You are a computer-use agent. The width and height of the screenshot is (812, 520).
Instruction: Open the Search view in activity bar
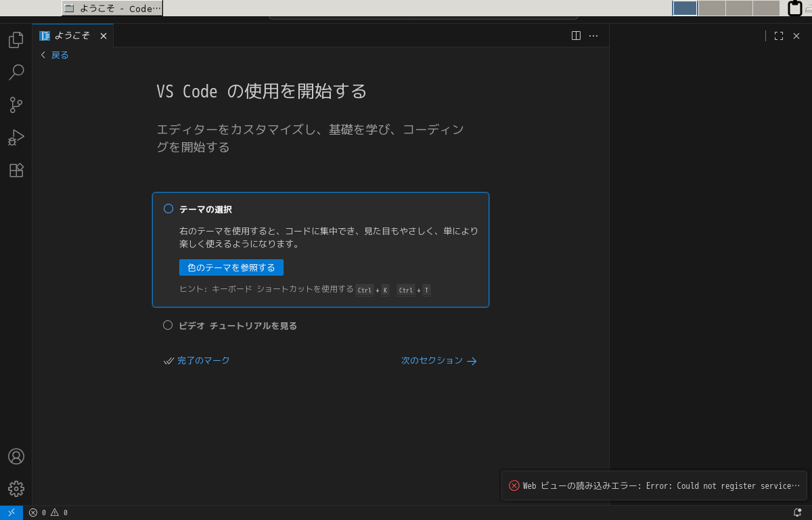16,72
